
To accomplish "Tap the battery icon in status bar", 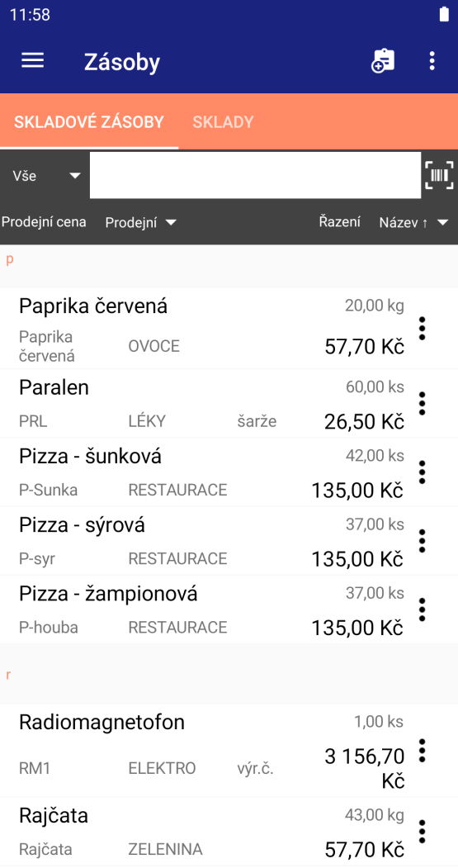I will point(444,14).
